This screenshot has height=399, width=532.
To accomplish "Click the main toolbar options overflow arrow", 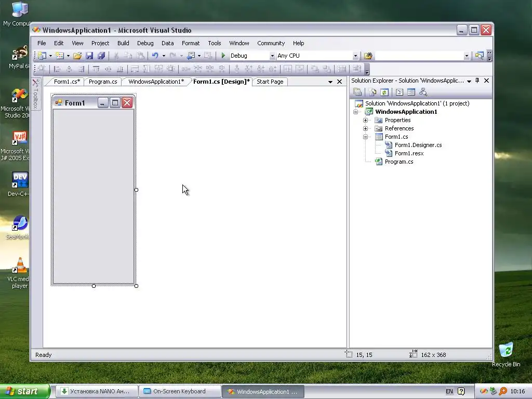I will (489, 56).
